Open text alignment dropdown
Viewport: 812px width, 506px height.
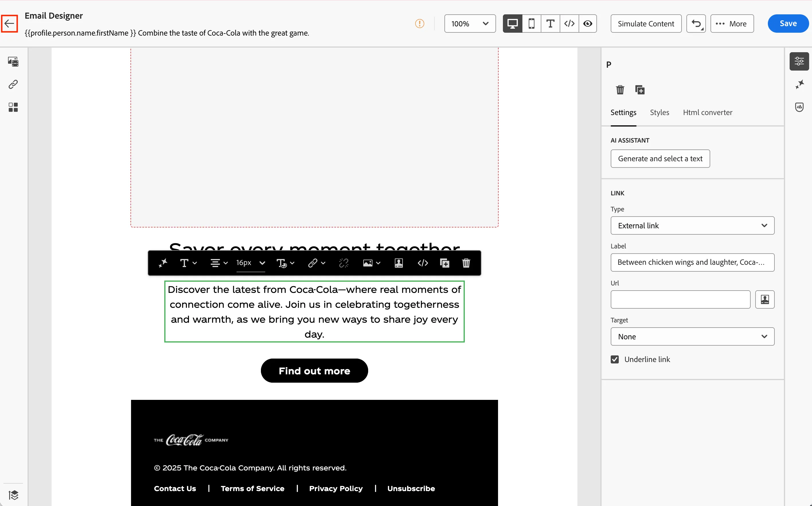tap(219, 263)
